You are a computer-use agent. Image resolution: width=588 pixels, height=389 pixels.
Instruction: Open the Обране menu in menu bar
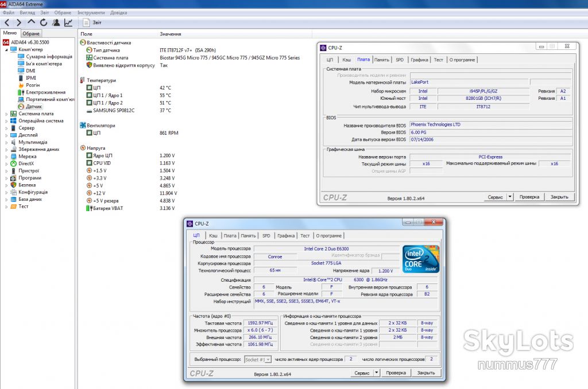63,13
